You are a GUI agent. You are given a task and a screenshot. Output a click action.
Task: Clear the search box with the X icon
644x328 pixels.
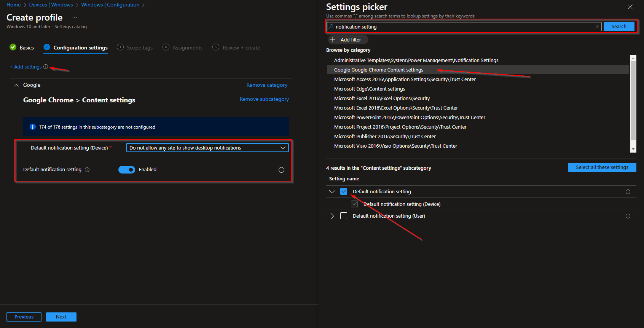pos(597,27)
